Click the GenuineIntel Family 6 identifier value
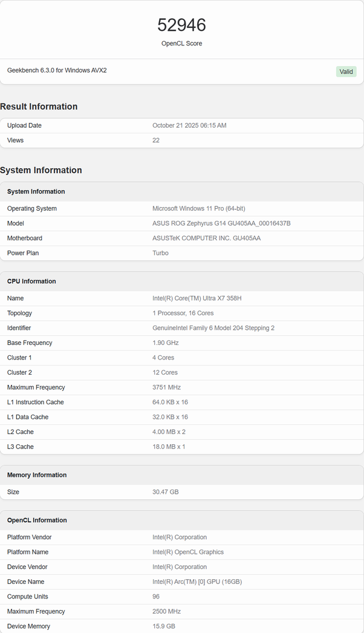This screenshot has height=633, width=364. coord(213,328)
